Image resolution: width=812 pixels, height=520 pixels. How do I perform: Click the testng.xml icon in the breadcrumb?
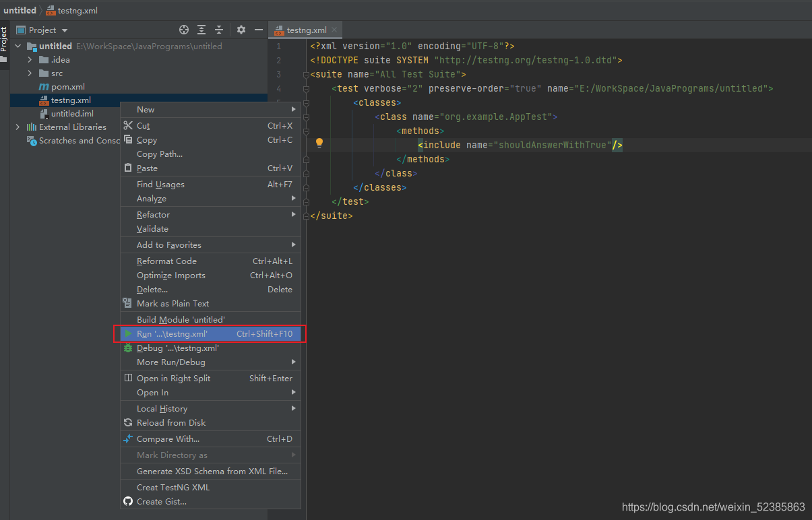[51, 10]
